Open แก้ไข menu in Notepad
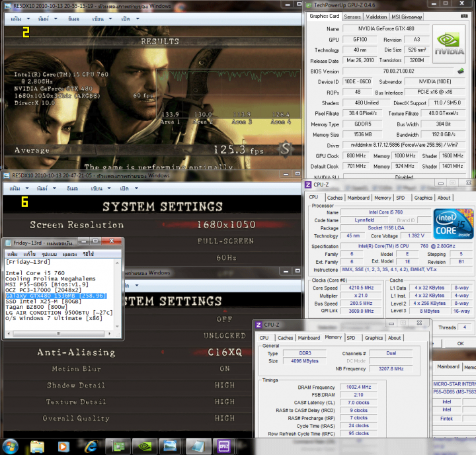 (30, 253)
